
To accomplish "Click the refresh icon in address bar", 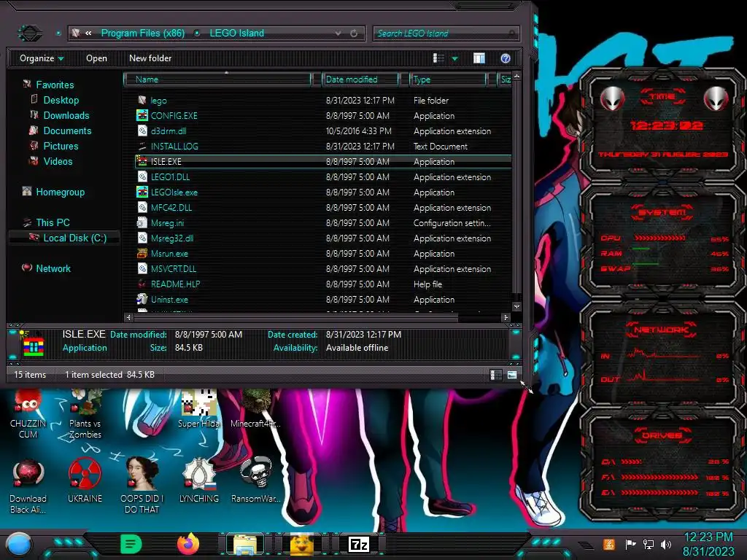I will click(x=354, y=34).
